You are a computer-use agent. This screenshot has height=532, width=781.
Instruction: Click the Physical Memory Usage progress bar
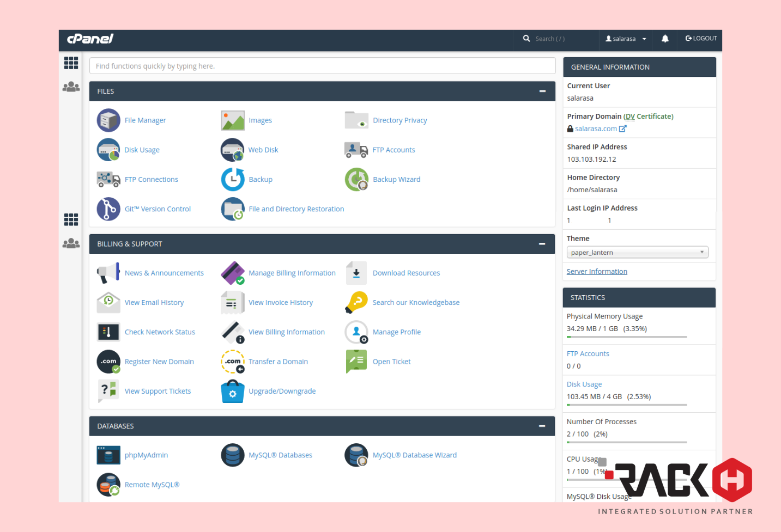(627, 337)
